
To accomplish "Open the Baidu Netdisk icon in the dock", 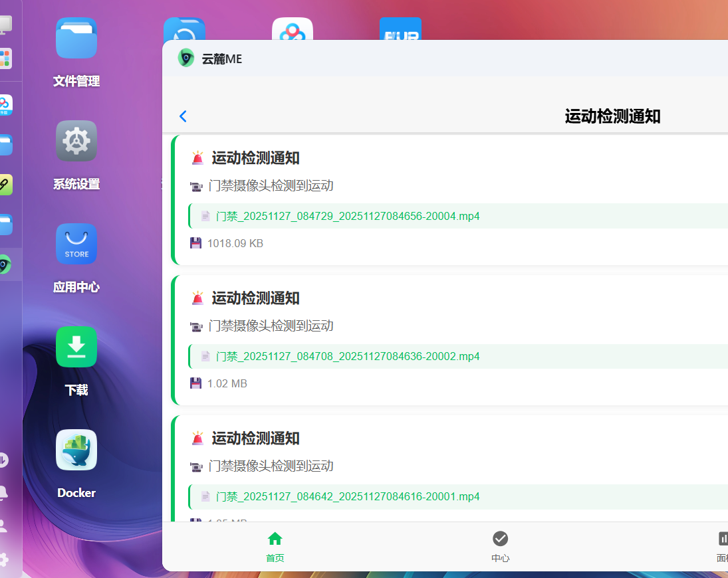I will (x=5, y=105).
